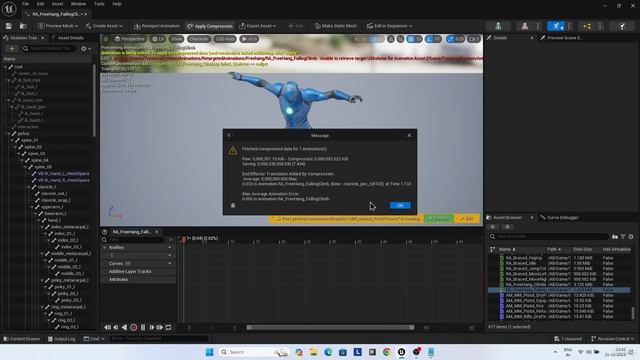
Task: Click the viewport playback speed x1.0 button
Action: click(x=249, y=39)
